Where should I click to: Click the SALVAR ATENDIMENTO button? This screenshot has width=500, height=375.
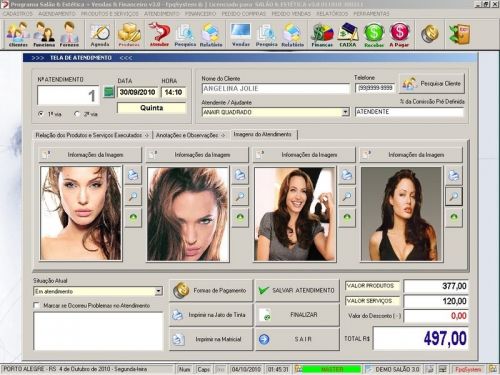click(x=297, y=290)
